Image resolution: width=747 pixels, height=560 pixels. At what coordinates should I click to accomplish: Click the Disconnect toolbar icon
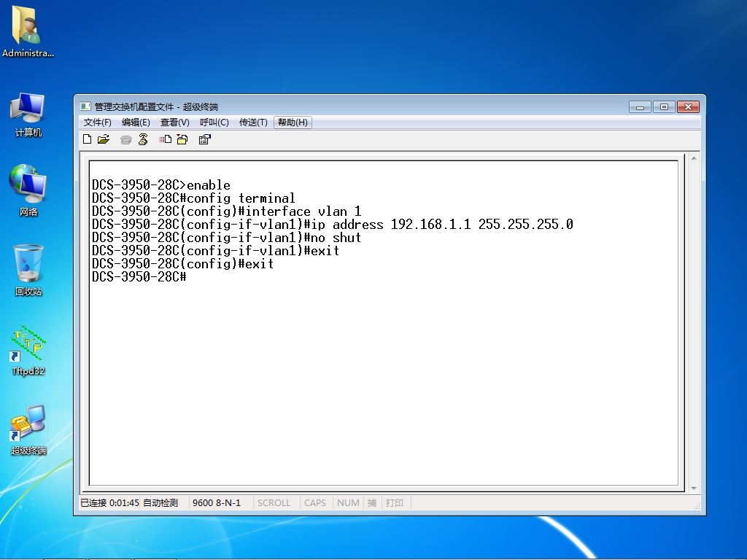143,139
